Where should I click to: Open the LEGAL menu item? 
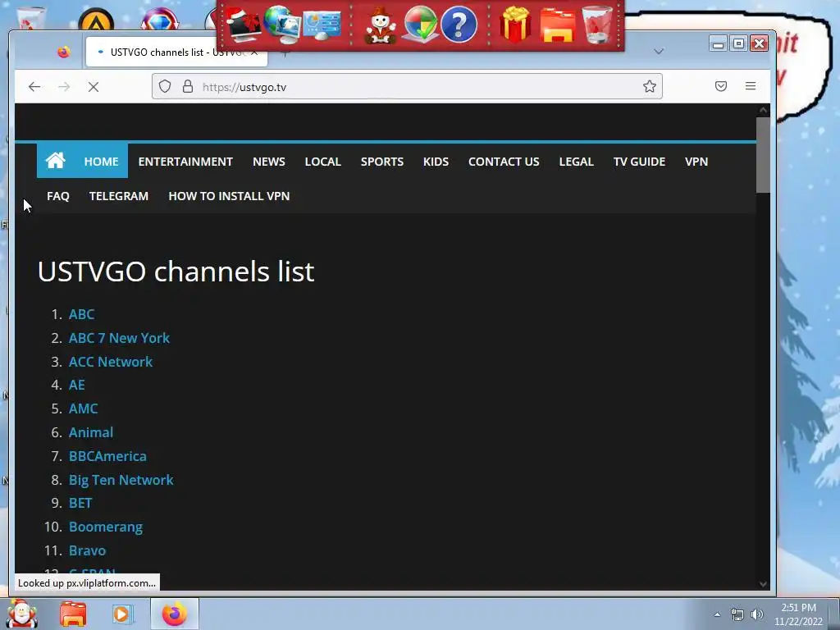click(x=577, y=162)
